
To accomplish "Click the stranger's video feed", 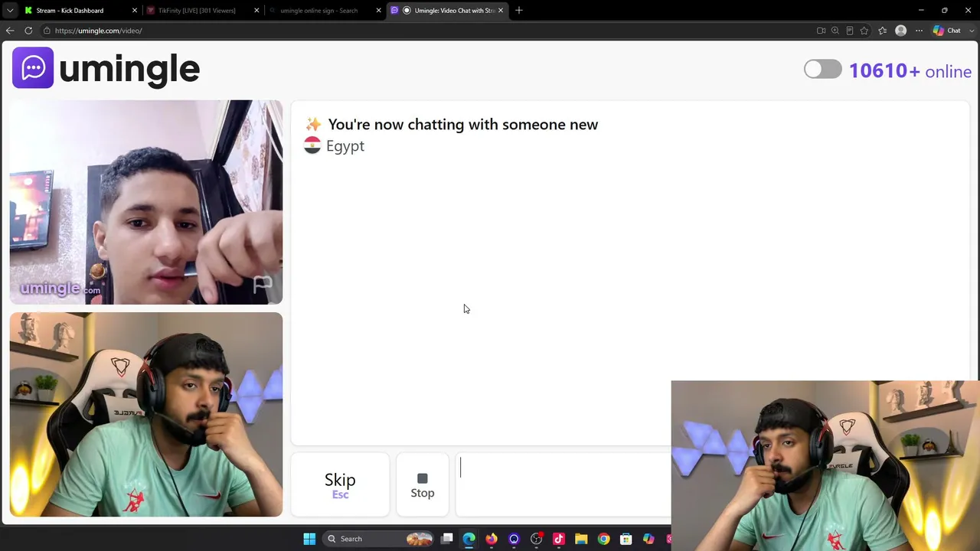I will (146, 202).
